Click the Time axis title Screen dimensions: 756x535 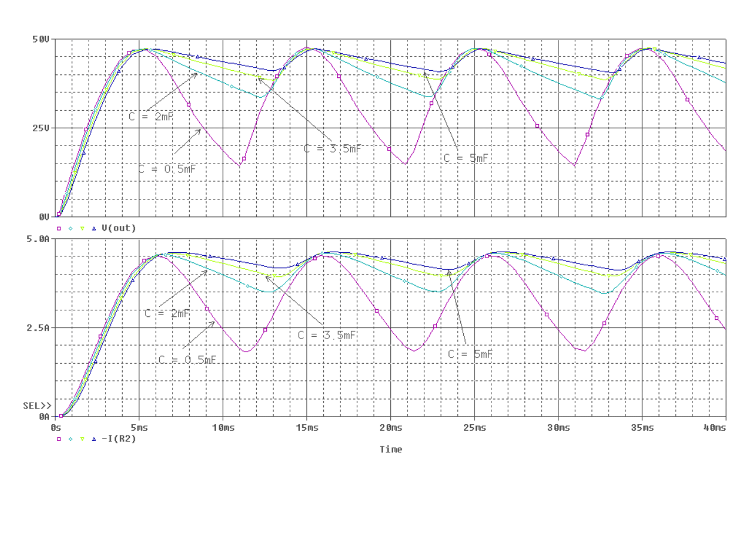pos(390,449)
